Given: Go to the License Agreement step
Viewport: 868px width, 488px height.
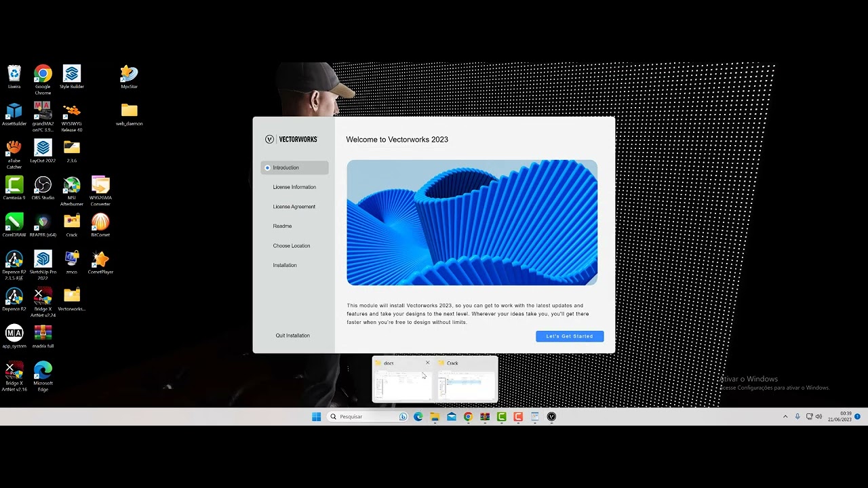Looking at the screenshot, I should coord(294,207).
